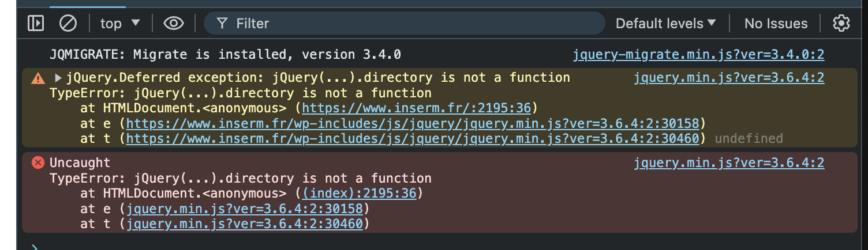This screenshot has height=250, width=868.
Task: Click the No Issues button
Action: click(x=776, y=24)
